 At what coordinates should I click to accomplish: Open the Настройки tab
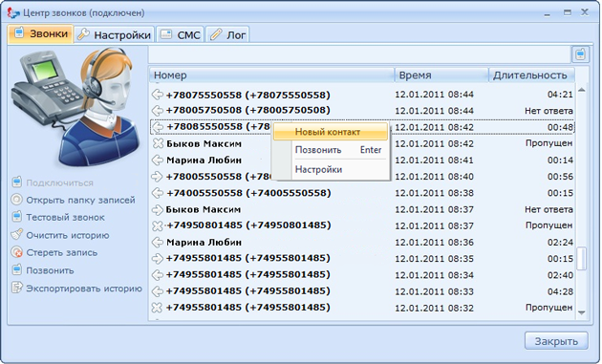click(114, 35)
